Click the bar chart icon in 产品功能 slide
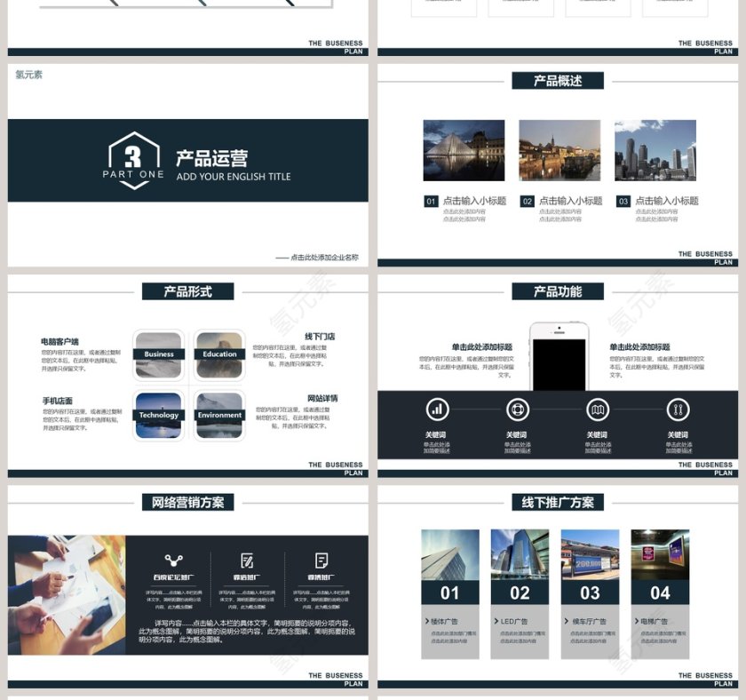The width and height of the screenshot is (746, 700). click(x=437, y=409)
